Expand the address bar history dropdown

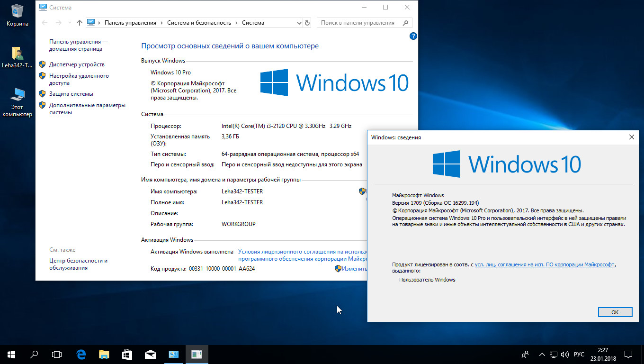point(299,23)
